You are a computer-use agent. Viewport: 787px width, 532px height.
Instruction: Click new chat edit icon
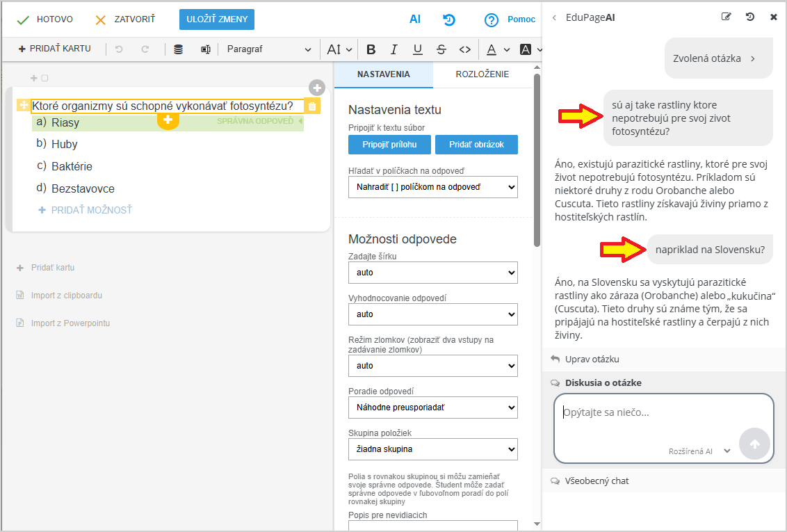tap(727, 17)
